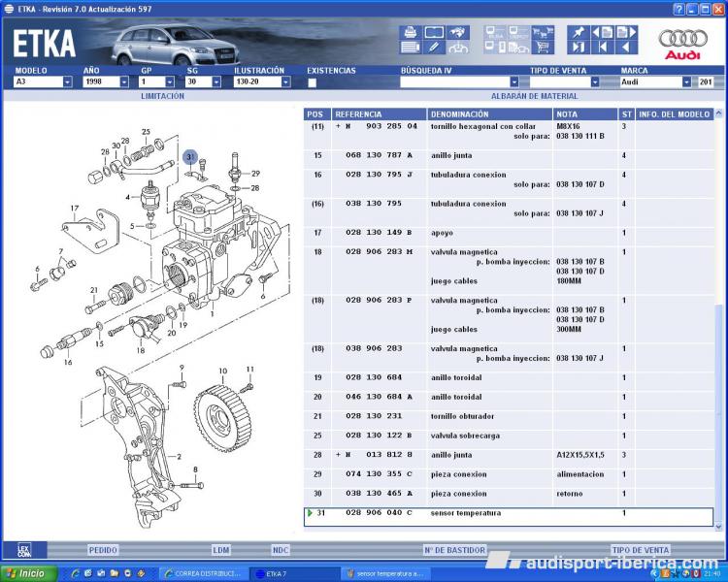The width and height of the screenshot is (728, 582).
Task: Click the jump-to-first arrow icon
Action: [602, 47]
